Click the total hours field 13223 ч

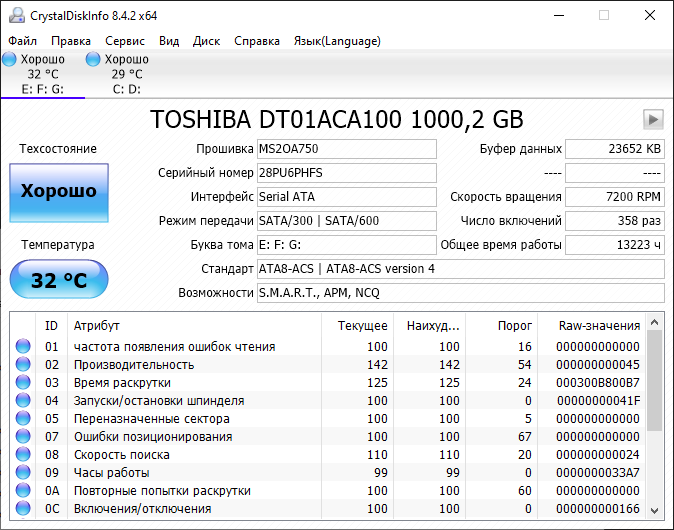[x=615, y=245]
